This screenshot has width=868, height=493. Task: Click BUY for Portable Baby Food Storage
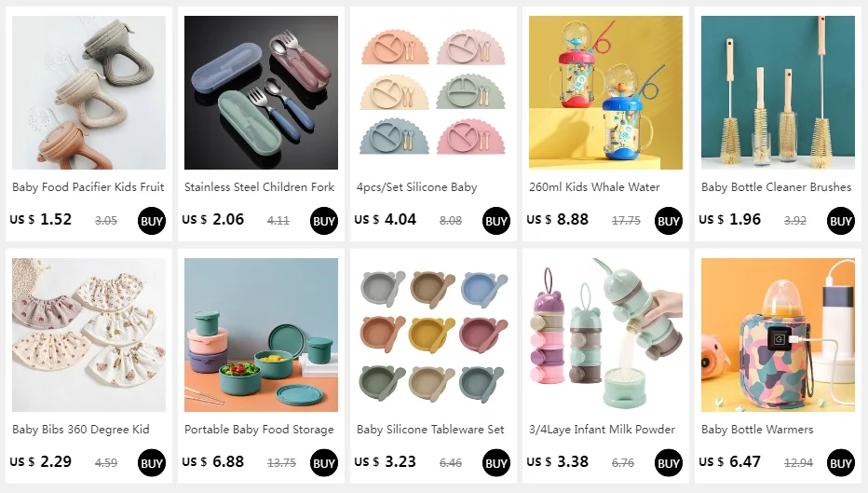(324, 463)
